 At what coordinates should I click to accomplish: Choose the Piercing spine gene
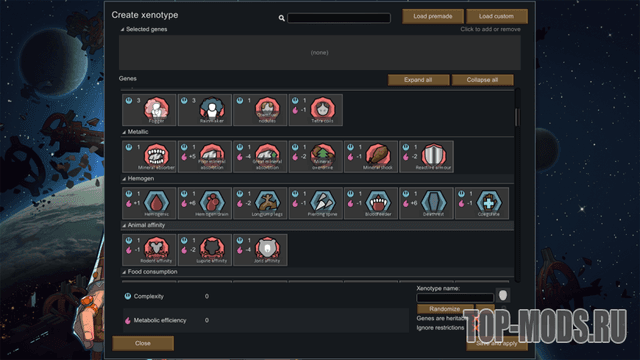click(x=316, y=203)
